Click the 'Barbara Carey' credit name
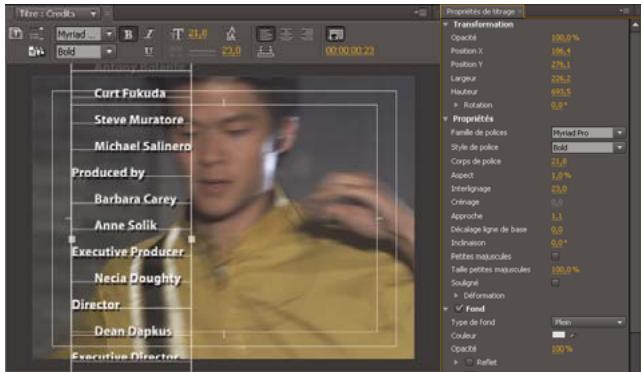 point(136,199)
